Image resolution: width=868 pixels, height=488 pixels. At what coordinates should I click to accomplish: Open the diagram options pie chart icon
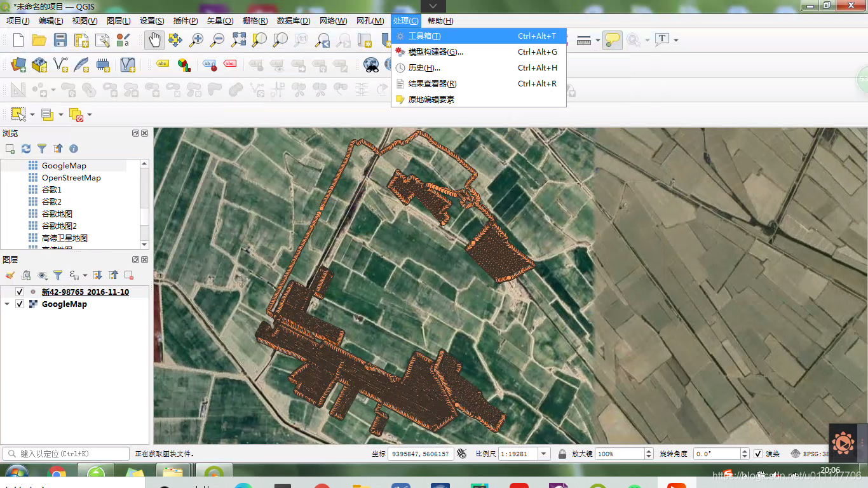(x=184, y=64)
